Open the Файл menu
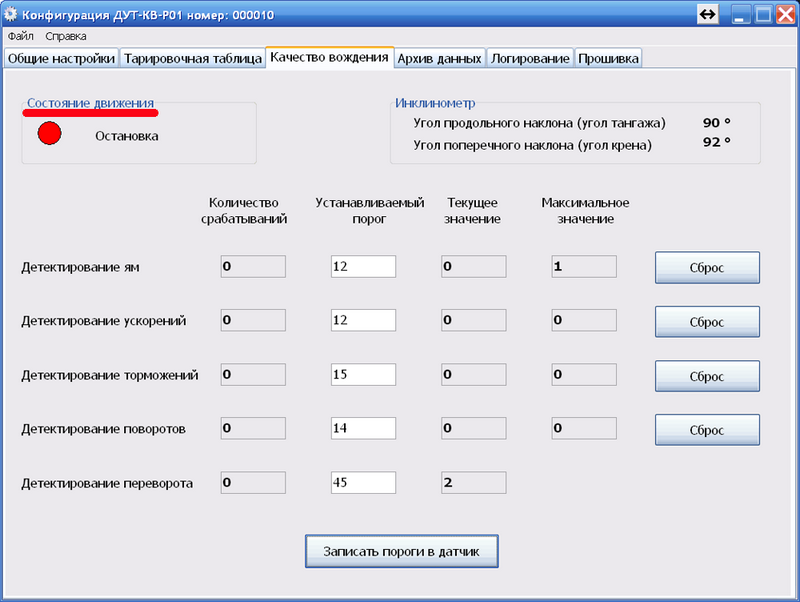 coord(20,36)
